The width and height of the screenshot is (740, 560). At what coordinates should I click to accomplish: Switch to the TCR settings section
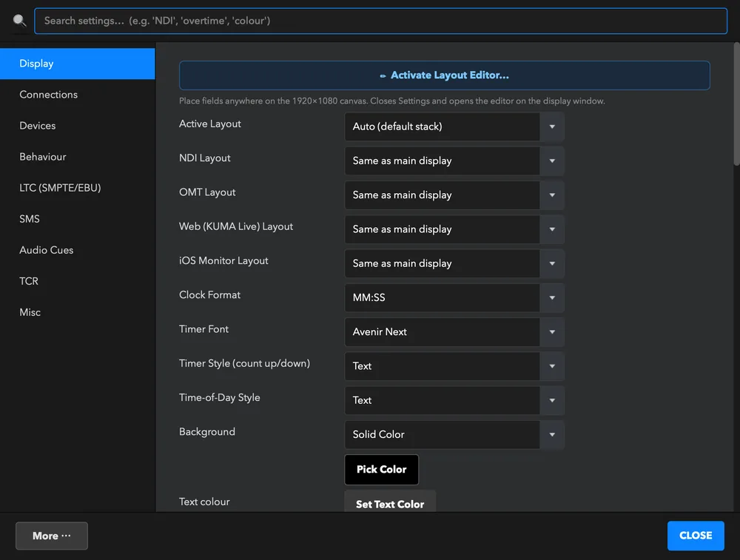pyautogui.click(x=78, y=281)
